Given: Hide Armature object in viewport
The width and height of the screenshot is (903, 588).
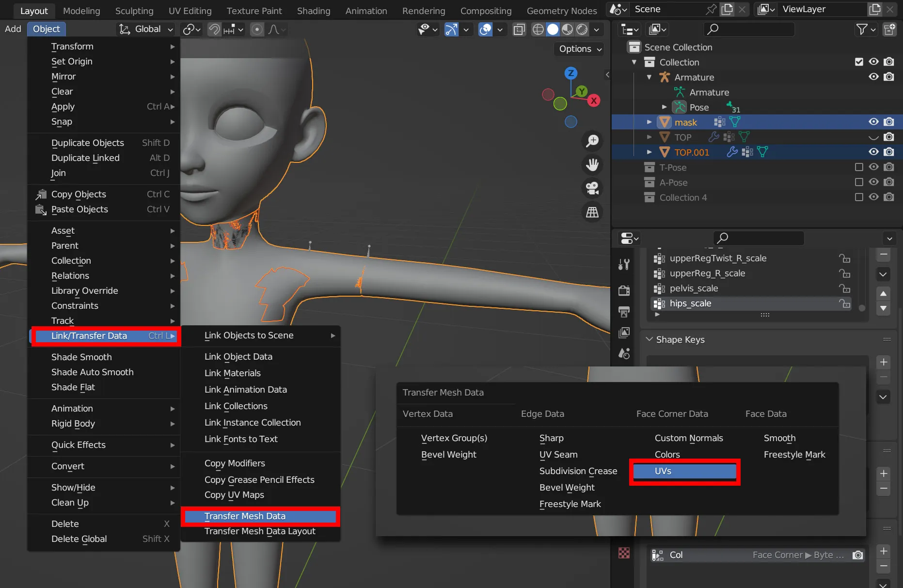Looking at the screenshot, I should [873, 77].
